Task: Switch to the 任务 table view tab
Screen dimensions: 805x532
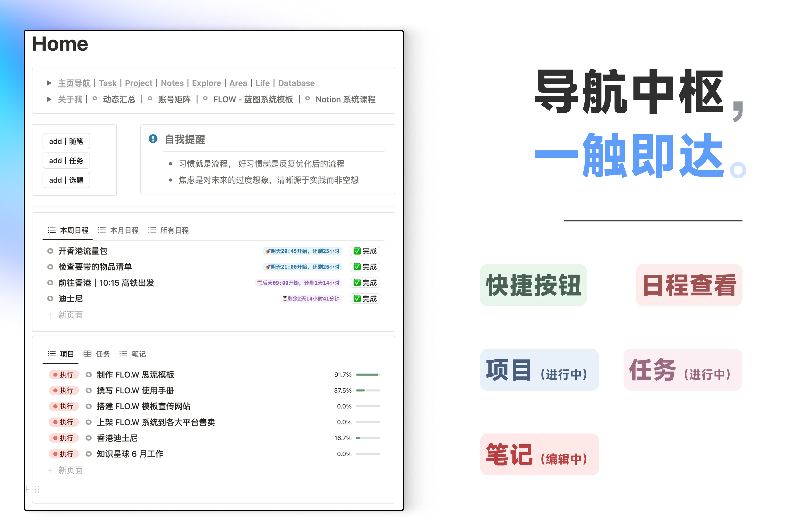Action: click(x=97, y=354)
